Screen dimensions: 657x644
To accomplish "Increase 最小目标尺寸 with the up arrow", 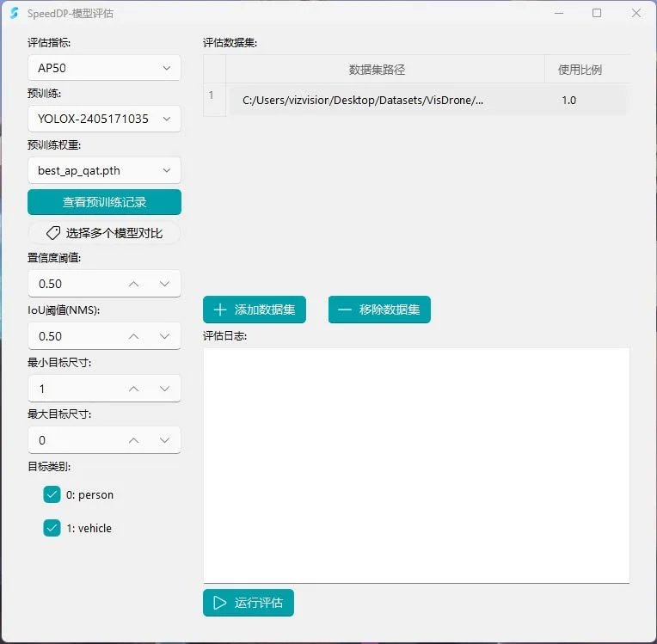I will 133,389.
